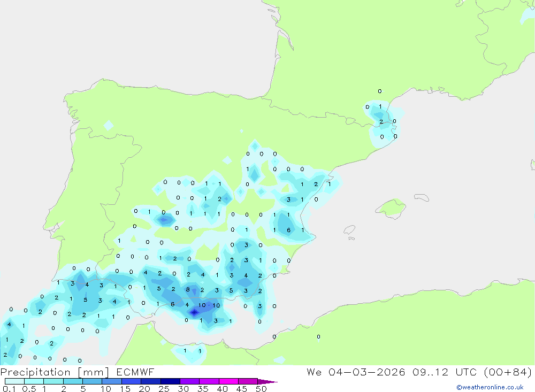The height and width of the screenshot is (392, 535).
Task: Pick the 25–30 mm navy legend swatch
Action: click(170, 381)
